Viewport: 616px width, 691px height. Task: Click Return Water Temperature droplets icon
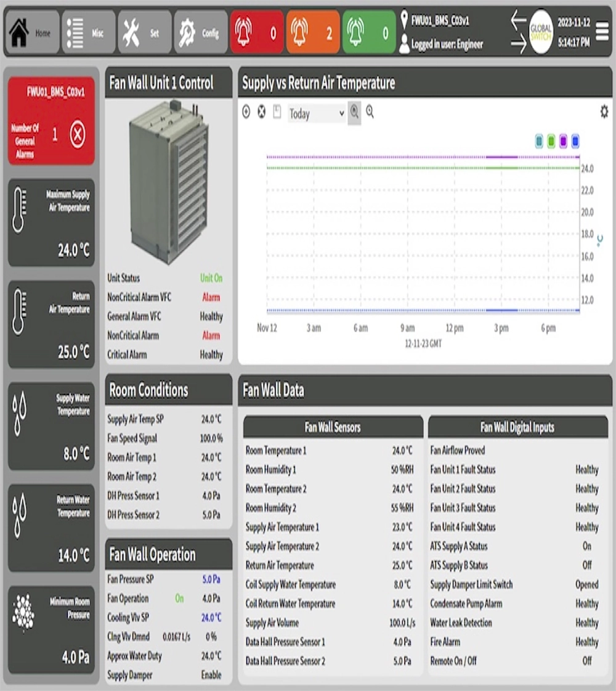pos(19,515)
